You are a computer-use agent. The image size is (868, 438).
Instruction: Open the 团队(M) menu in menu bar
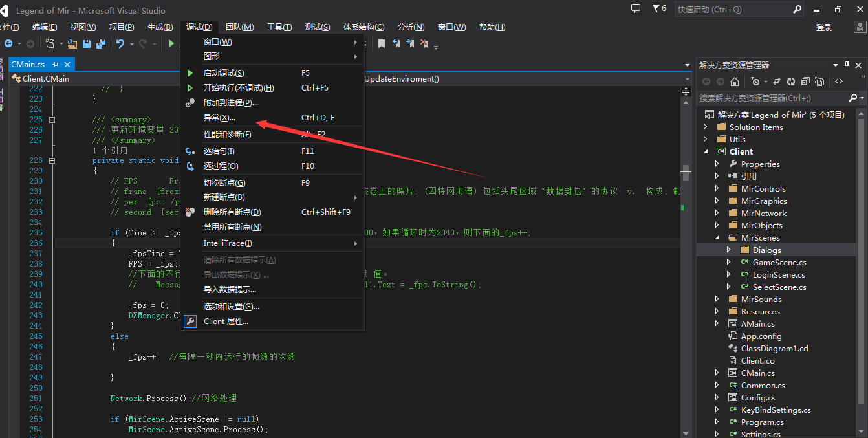coord(239,27)
